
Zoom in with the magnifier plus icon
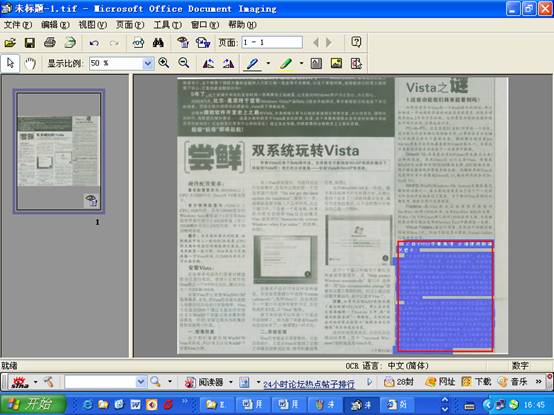click(164, 63)
